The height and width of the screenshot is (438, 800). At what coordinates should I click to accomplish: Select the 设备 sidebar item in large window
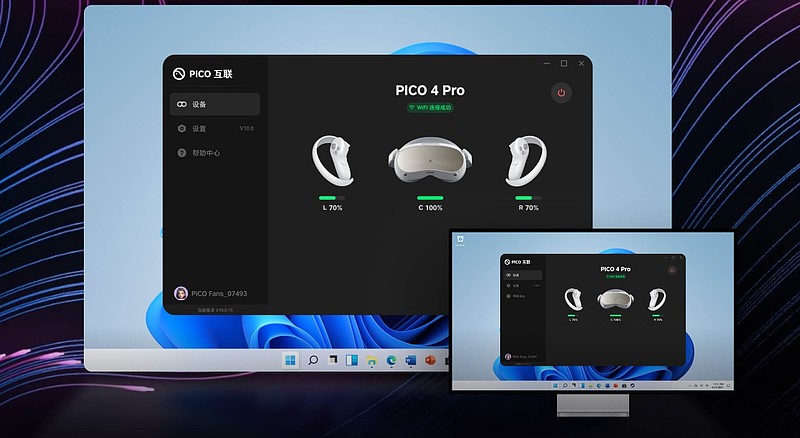coord(215,104)
